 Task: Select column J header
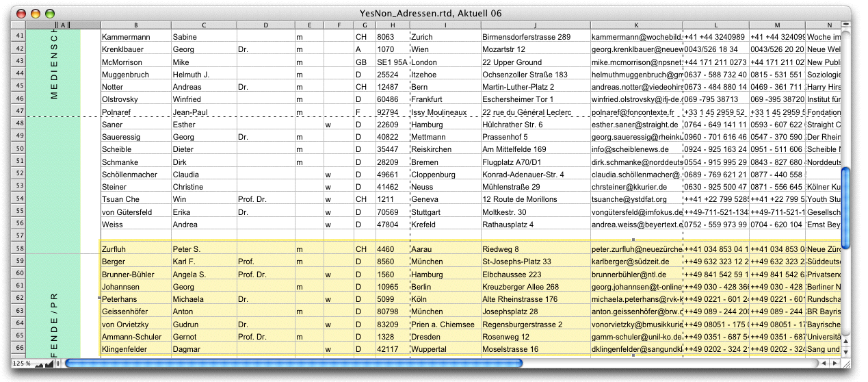[x=534, y=25]
